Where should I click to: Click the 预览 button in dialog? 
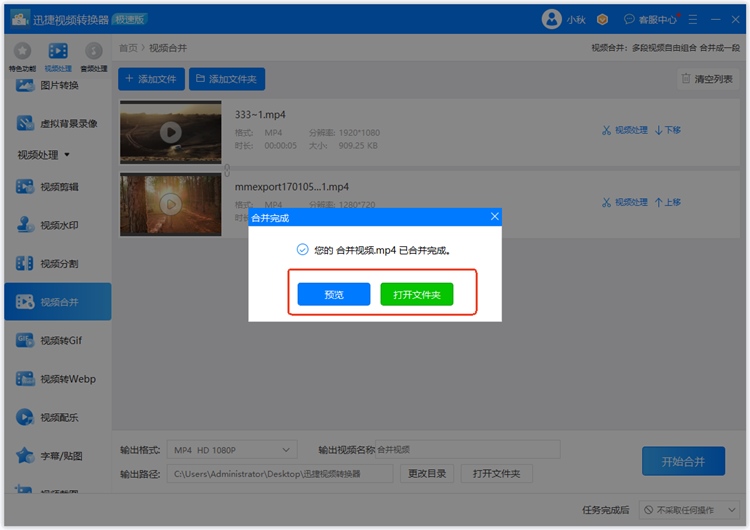pyautogui.click(x=333, y=294)
